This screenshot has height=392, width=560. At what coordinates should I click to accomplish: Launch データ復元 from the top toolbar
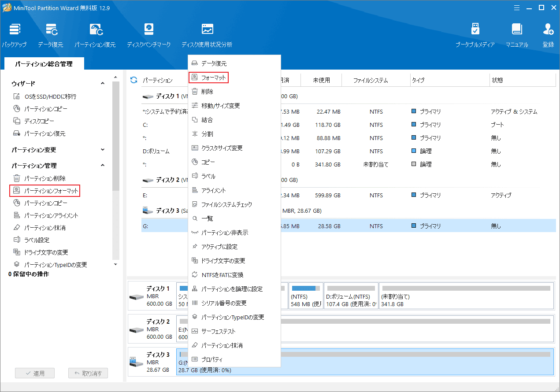coord(51,35)
